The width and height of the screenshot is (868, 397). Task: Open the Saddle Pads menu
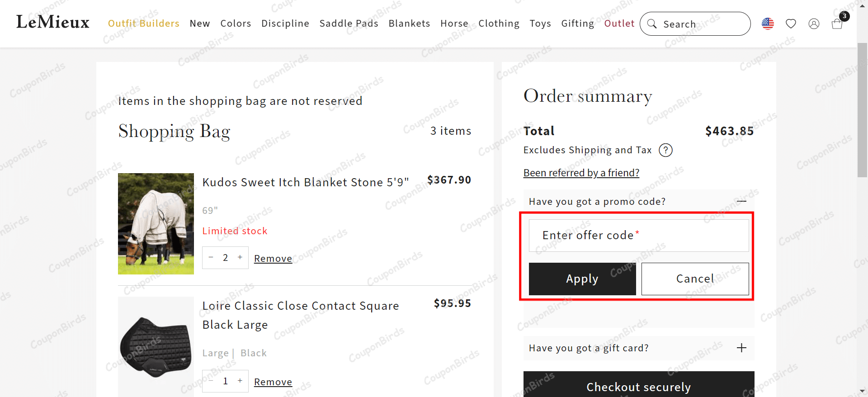coord(349,23)
